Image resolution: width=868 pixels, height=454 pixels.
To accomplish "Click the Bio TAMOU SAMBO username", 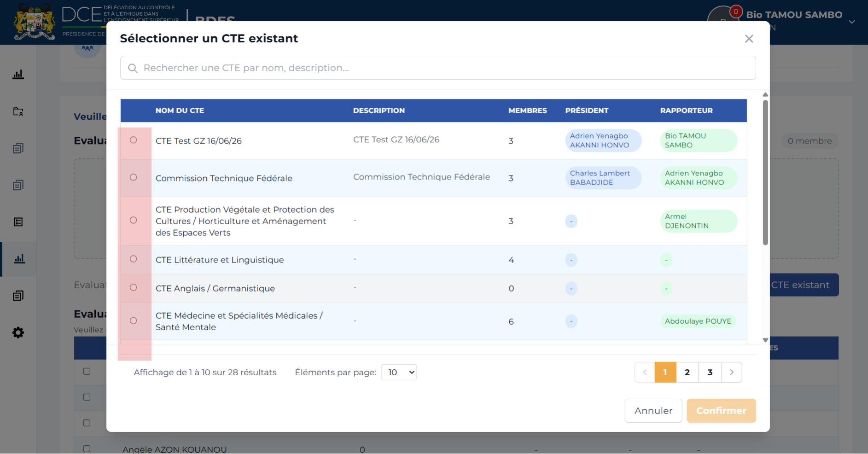I will point(794,15).
